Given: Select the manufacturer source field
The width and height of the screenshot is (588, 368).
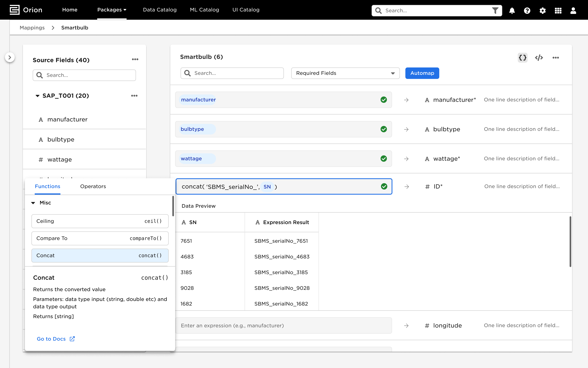Looking at the screenshot, I should pos(84,120).
